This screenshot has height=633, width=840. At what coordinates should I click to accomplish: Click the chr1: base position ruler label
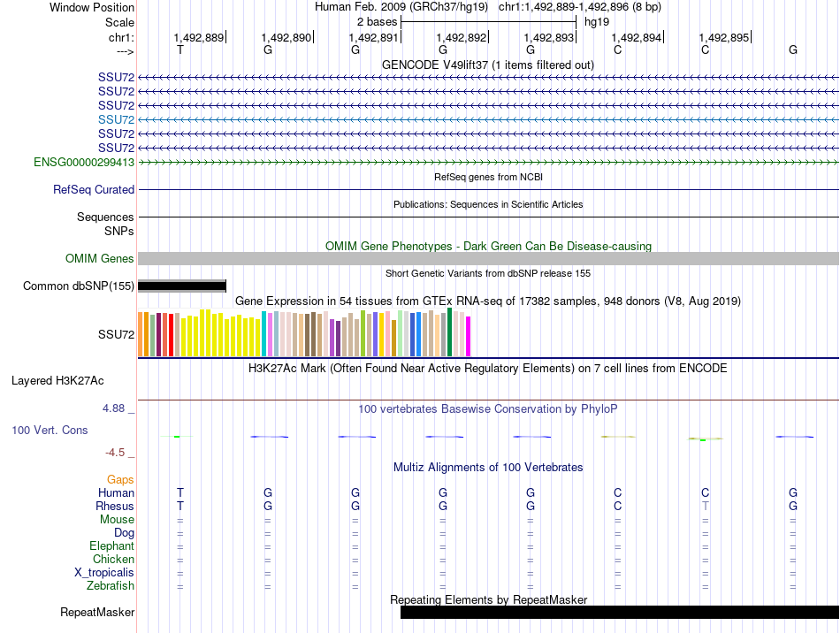[122, 37]
